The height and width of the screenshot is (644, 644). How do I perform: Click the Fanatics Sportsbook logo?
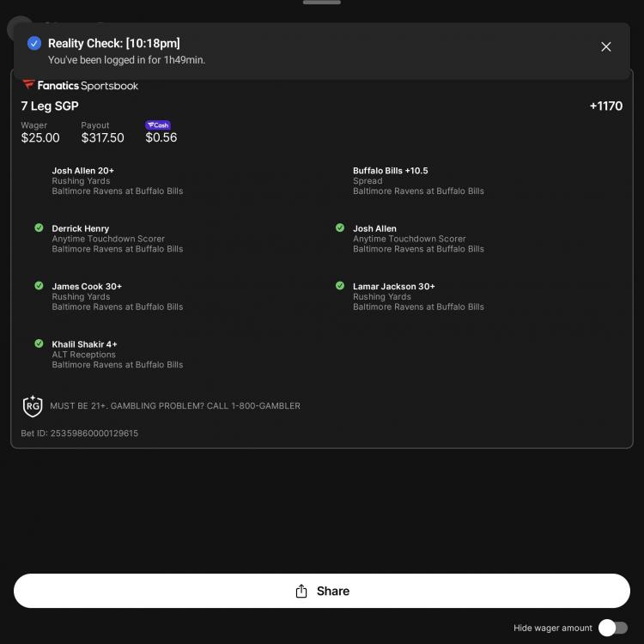pos(80,86)
